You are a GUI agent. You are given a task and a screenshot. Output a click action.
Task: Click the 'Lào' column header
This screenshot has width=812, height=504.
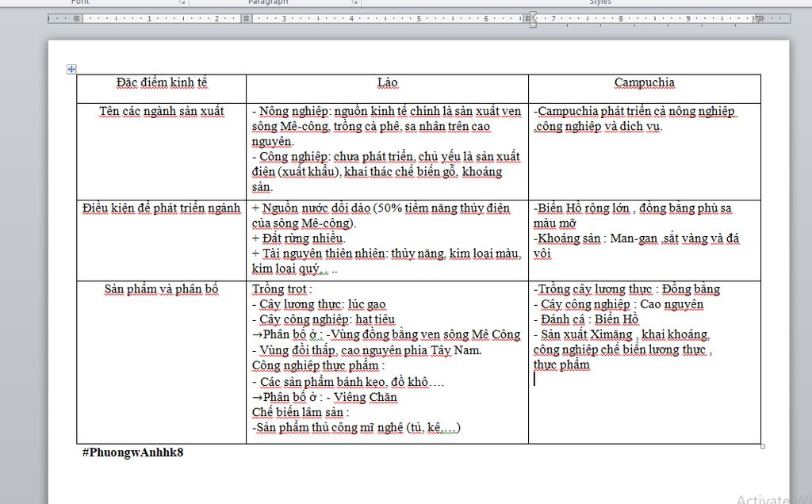pyautogui.click(x=387, y=82)
